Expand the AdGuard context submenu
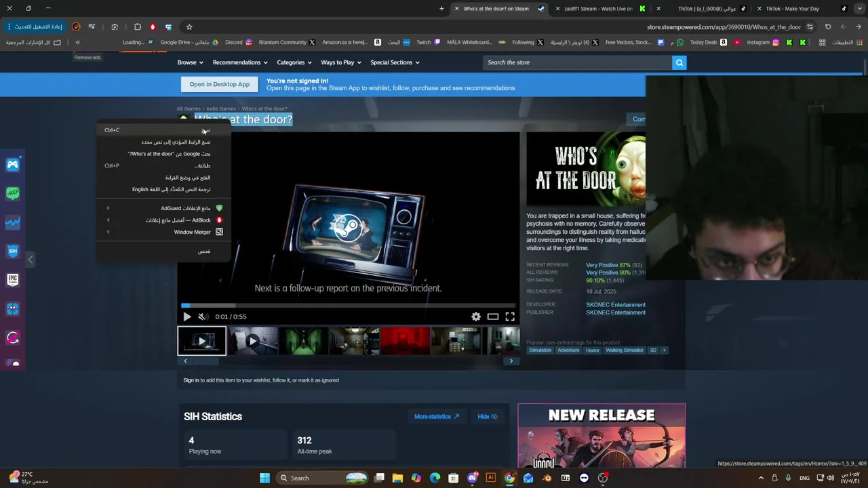This screenshot has width=868, height=488. pyautogui.click(x=163, y=208)
